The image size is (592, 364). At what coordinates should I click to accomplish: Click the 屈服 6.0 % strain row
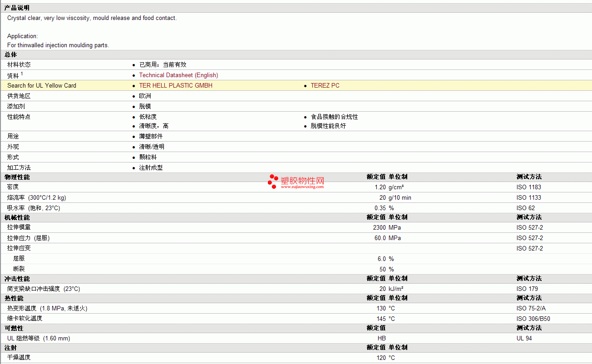296,259
